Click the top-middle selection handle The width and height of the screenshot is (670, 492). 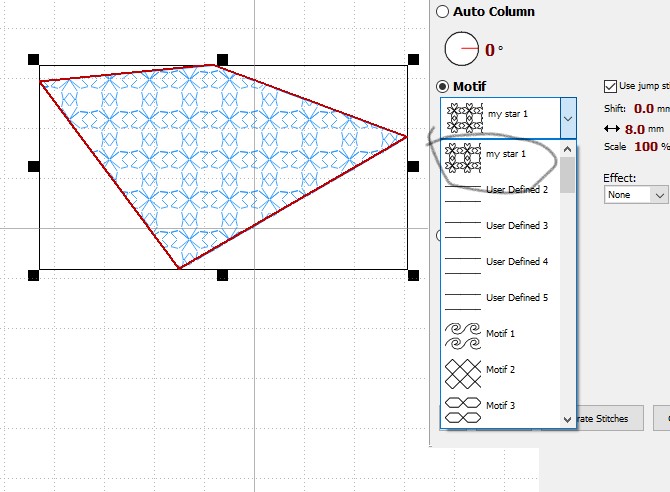click(222, 59)
